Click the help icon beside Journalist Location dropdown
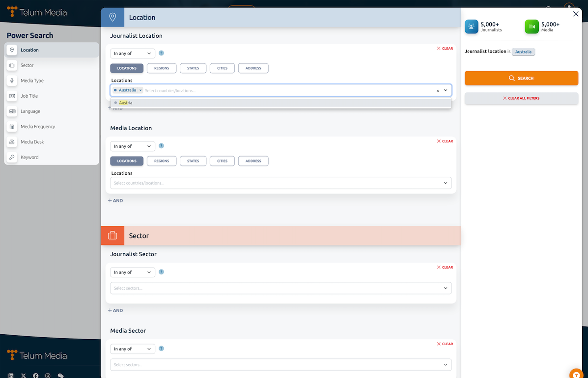The image size is (588, 378). click(161, 54)
